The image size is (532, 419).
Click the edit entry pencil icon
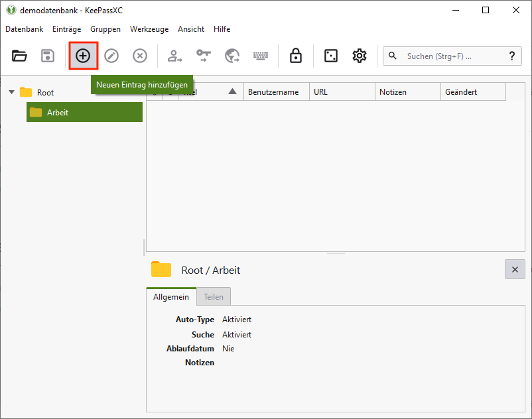[x=111, y=56]
